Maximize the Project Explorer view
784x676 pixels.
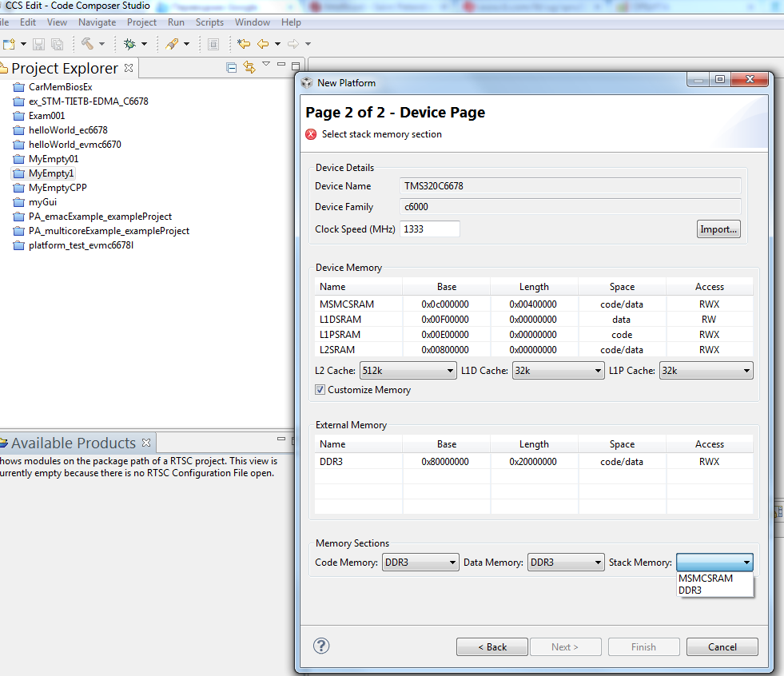(296, 66)
